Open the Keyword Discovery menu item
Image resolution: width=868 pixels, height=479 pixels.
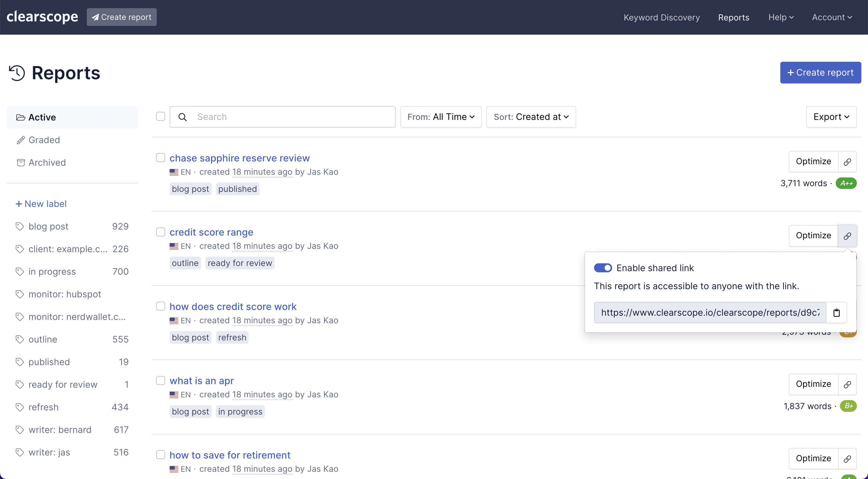click(662, 17)
